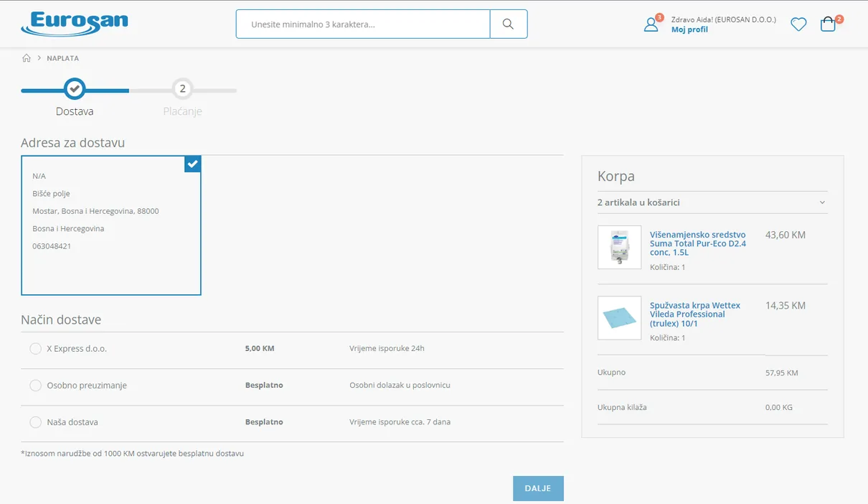The width and height of the screenshot is (868, 504).
Task: Open Spužvasta krpa Wettex Vileda product link
Action: point(695,314)
